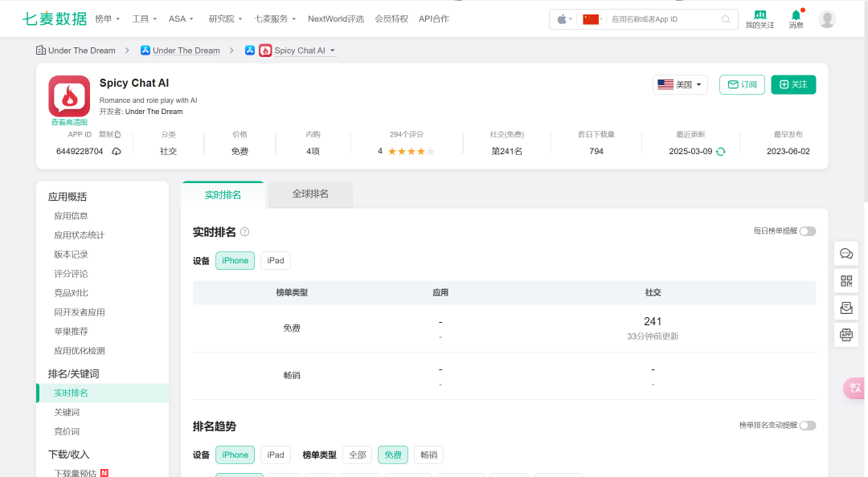Click the company building icon in breadcrumb
This screenshot has height=477, width=868.
pos(41,51)
